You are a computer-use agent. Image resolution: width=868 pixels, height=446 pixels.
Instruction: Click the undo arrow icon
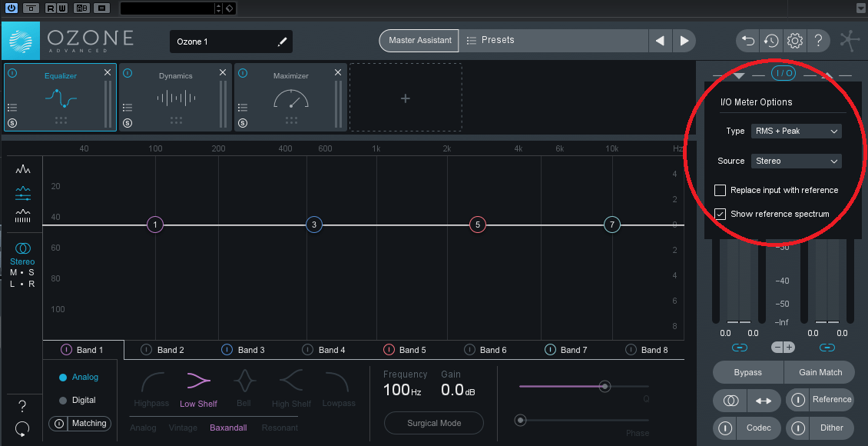[x=747, y=41]
